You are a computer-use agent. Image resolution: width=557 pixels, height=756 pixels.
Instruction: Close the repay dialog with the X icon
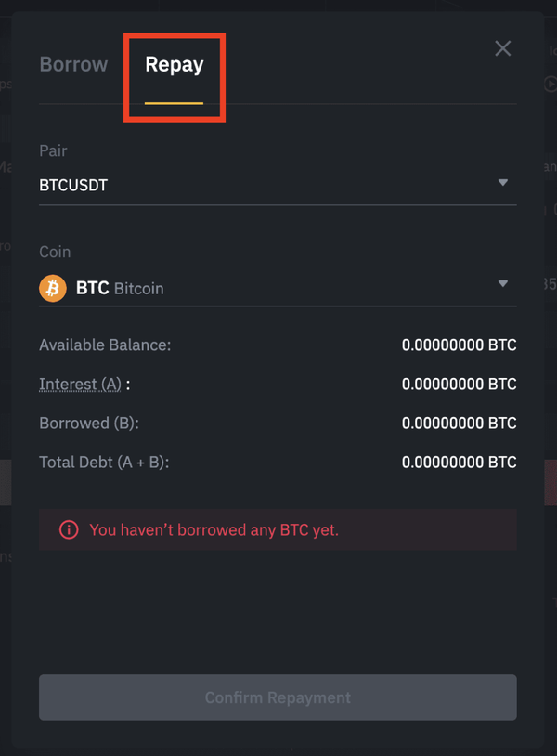tap(502, 48)
